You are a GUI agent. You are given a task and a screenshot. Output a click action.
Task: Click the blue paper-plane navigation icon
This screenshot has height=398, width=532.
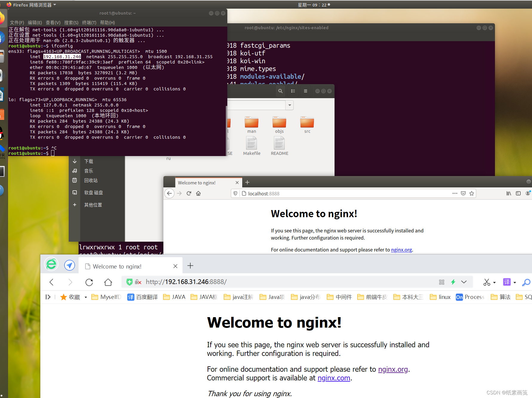point(70,265)
